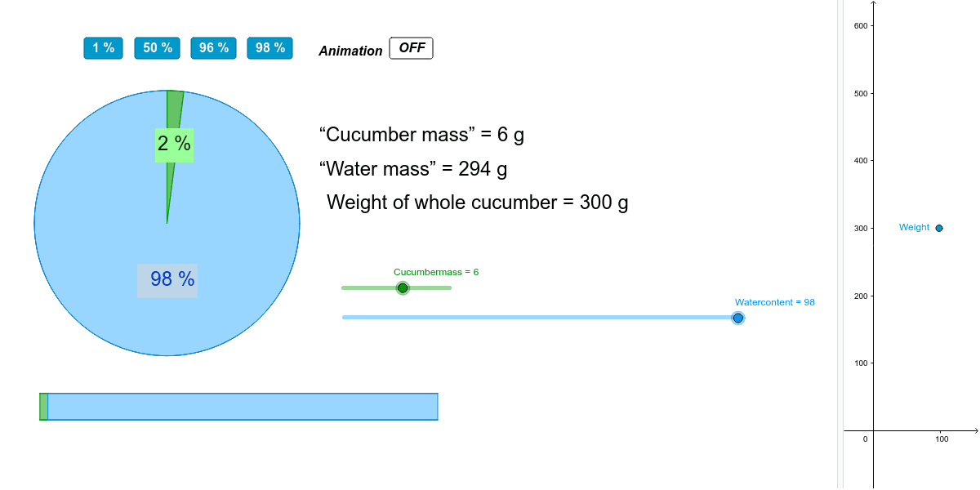The height and width of the screenshot is (490, 980).
Task: Click the green Cucumbermass slider handle
Action: coord(403,287)
